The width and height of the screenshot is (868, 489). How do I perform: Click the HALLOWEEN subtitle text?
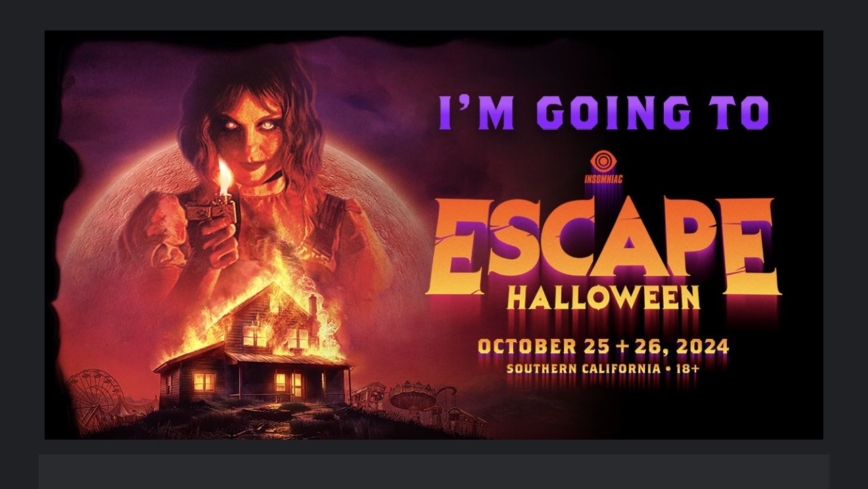[603, 298]
